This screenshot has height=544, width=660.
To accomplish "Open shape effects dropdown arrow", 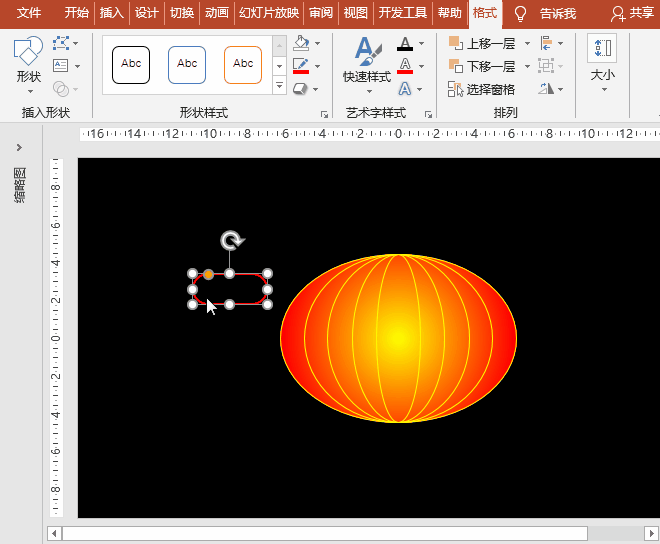I will [x=316, y=89].
